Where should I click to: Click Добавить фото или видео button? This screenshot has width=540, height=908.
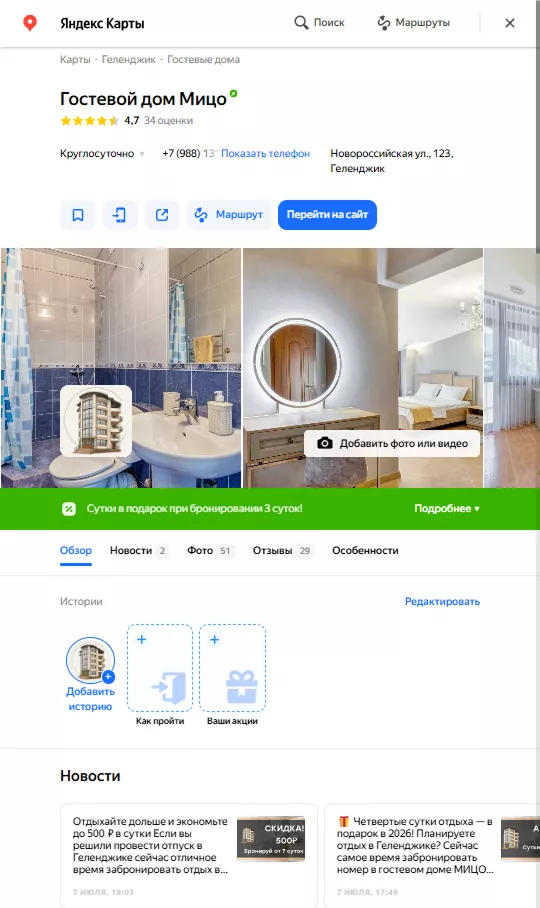point(392,444)
